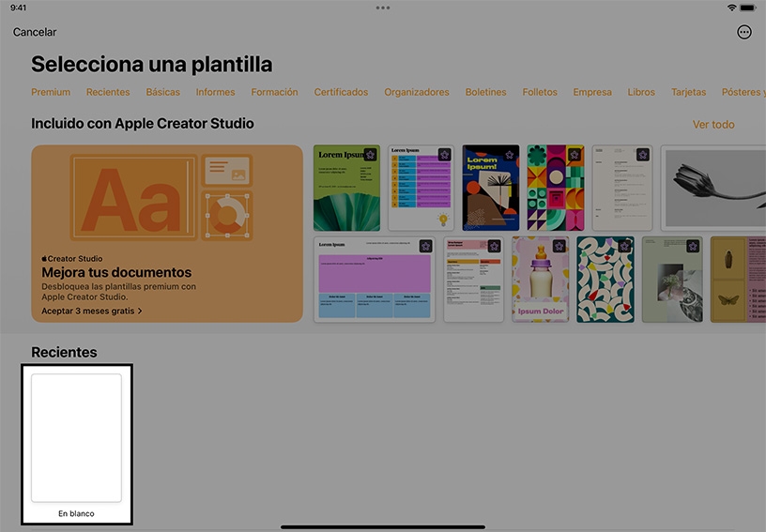Open the Empresa template category
Viewport: 766px width, 532px height.
pyautogui.click(x=592, y=92)
